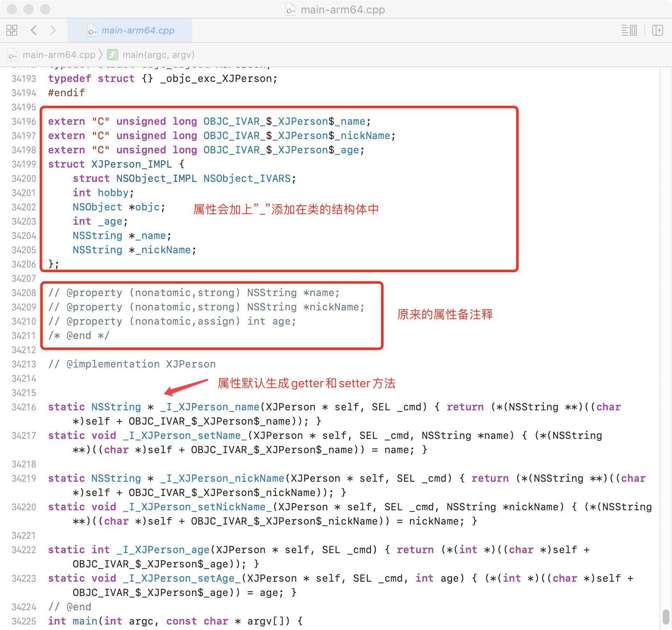Image resolution: width=672 pixels, height=630 pixels.
Task: Click the @property int age comment
Action: point(172,321)
